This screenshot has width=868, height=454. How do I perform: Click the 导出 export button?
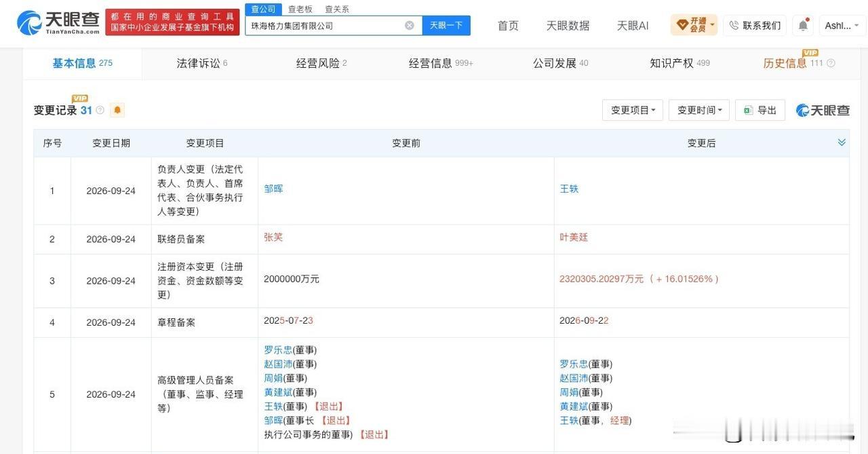click(x=760, y=110)
